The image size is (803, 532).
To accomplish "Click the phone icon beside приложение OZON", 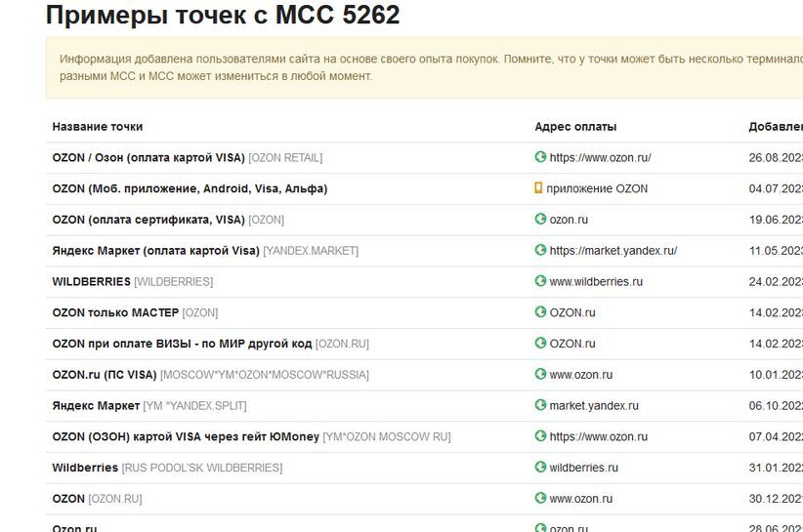I will pos(538,188).
